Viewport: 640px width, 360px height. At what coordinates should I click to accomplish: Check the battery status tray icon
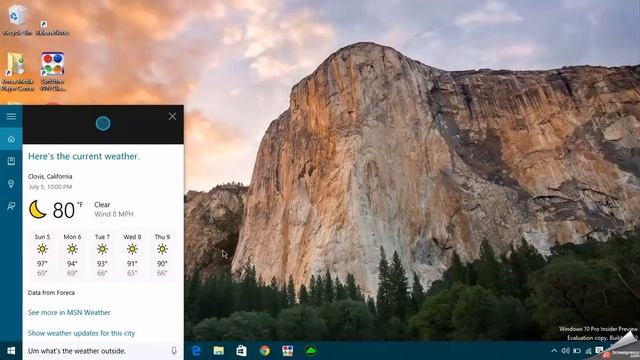pyautogui.click(x=577, y=351)
